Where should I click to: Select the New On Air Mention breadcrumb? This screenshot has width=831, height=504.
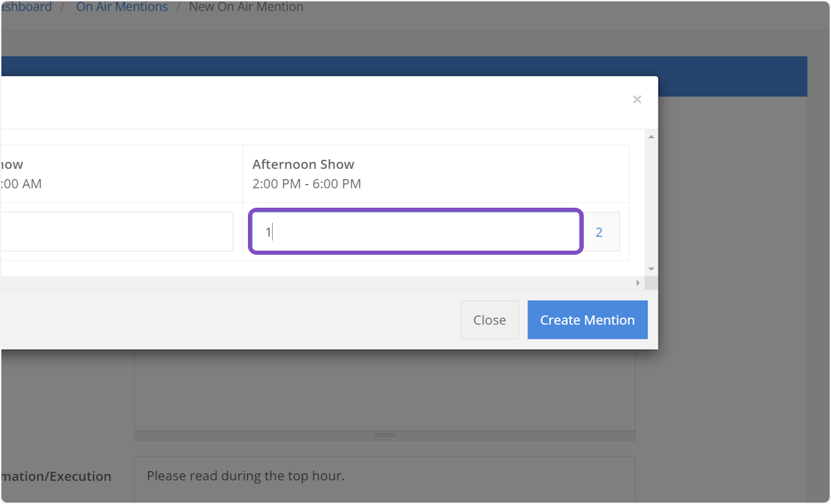pos(246,7)
